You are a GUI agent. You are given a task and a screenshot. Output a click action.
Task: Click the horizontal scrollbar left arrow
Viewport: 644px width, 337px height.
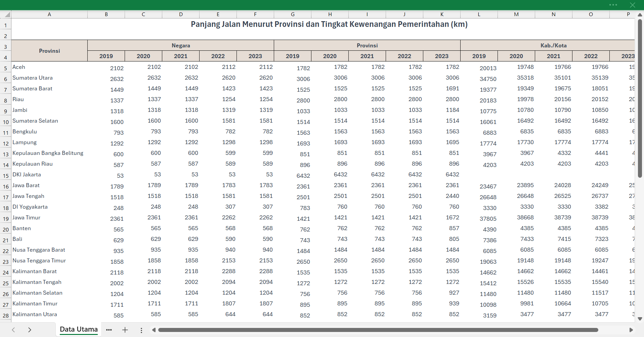[154, 330]
